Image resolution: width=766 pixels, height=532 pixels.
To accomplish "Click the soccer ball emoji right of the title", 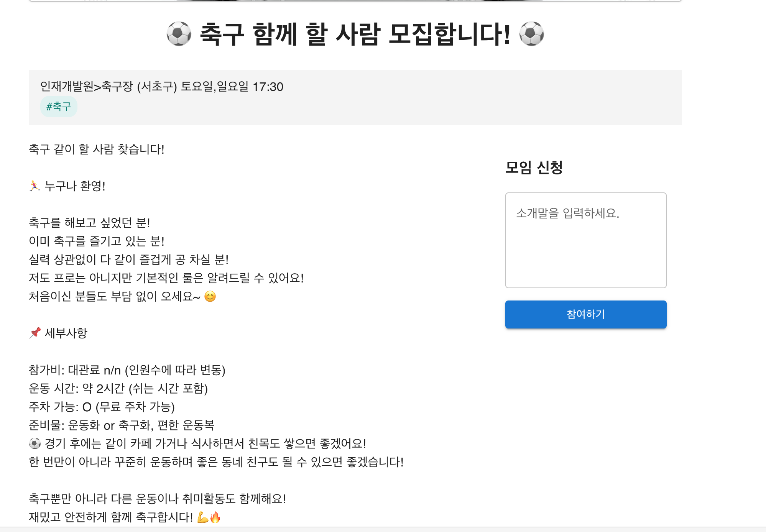I will point(531,34).
